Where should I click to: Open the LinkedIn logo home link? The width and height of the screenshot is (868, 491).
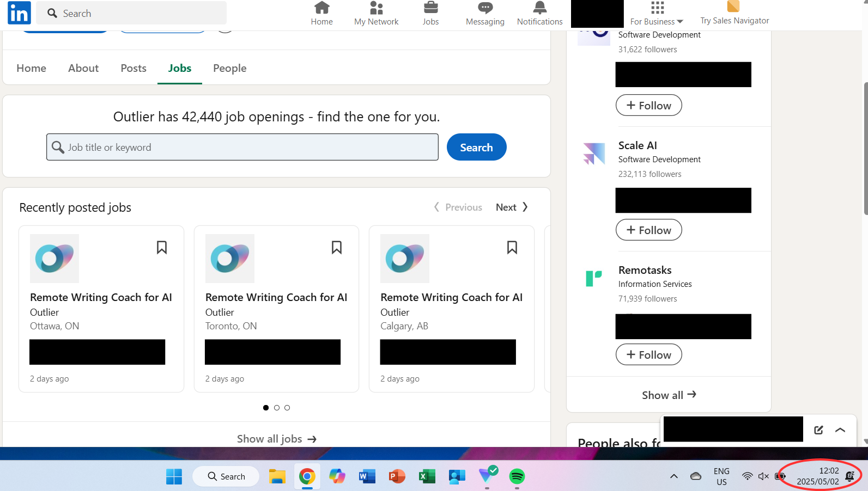[19, 13]
